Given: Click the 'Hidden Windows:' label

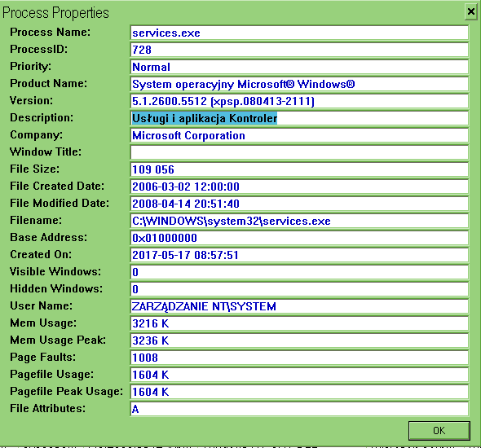Looking at the screenshot, I should (56, 288).
